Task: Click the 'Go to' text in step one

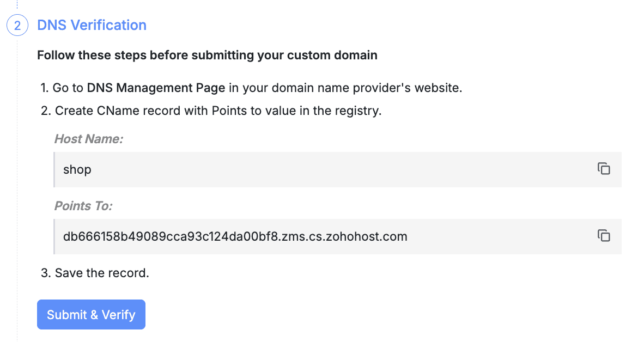Action: [x=68, y=88]
